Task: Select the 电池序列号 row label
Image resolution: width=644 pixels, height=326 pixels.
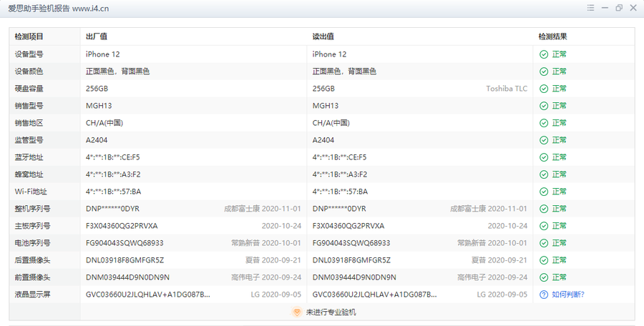Action: point(32,243)
